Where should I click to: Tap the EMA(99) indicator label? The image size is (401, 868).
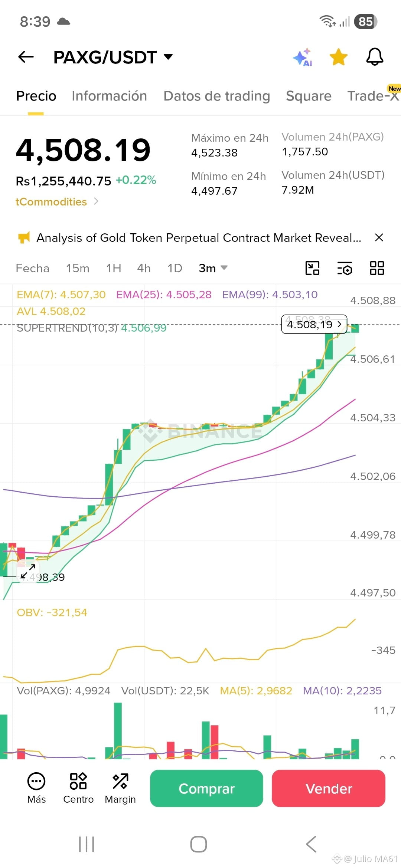[270, 295]
